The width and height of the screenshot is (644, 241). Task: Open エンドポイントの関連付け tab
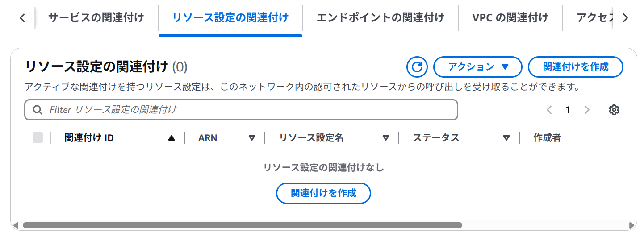pos(381,18)
